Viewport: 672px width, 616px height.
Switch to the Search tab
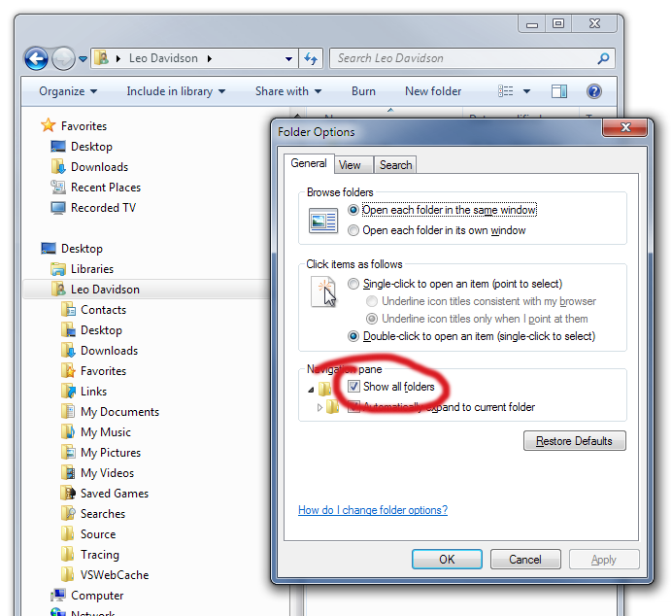[x=395, y=165]
